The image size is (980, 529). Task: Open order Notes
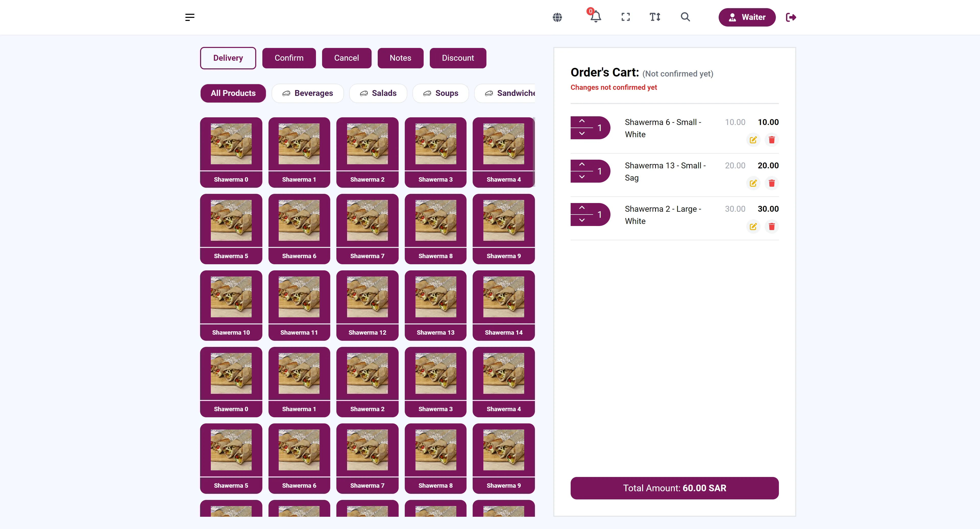tap(400, 58)
